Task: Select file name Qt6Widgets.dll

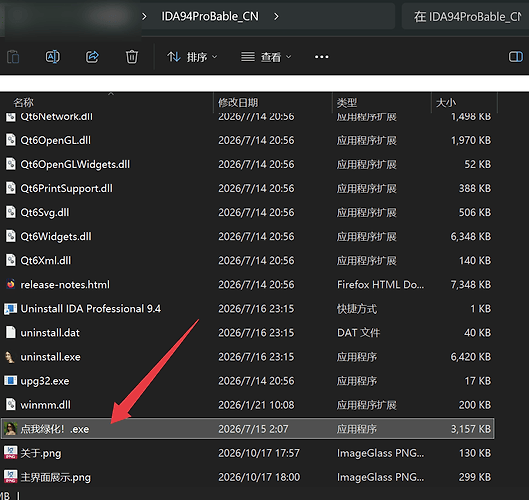Action: (56, 236)
